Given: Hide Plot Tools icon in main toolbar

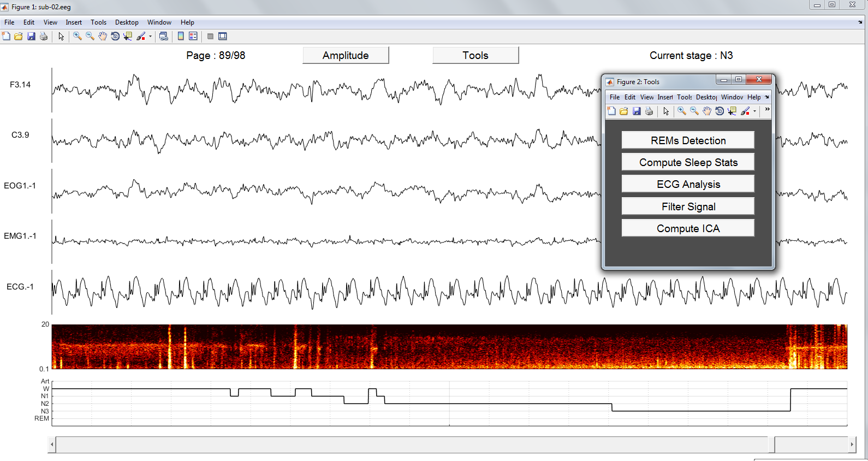Looking at the screenshot, I should pos(210,37).
